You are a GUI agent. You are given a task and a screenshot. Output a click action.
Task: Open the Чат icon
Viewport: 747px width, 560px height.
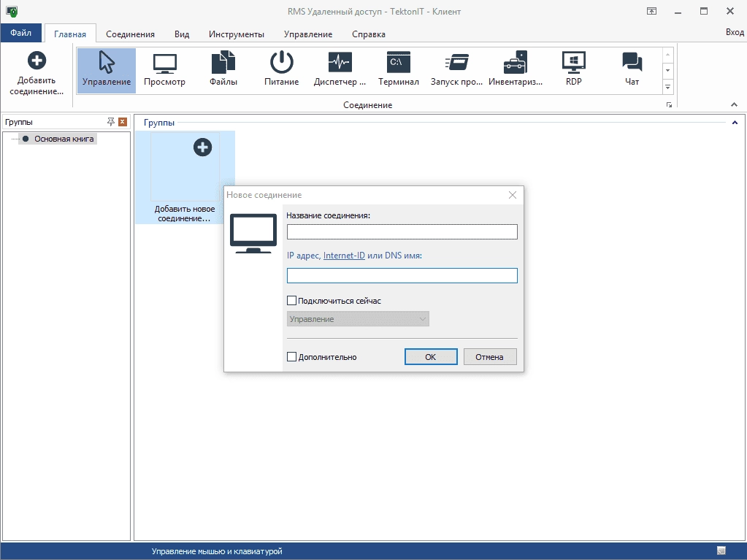tap(632, 71)
